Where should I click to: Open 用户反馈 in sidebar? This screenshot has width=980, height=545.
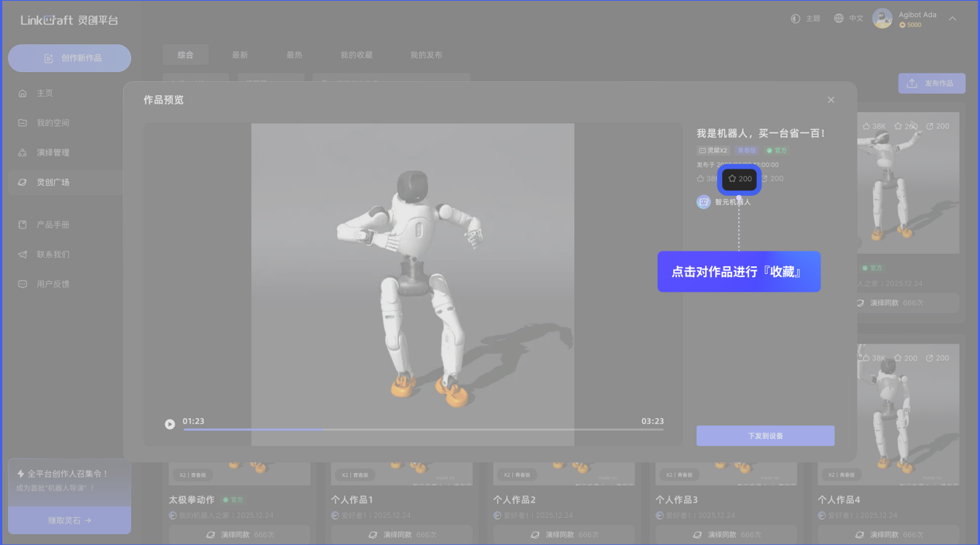coord(53,284)
